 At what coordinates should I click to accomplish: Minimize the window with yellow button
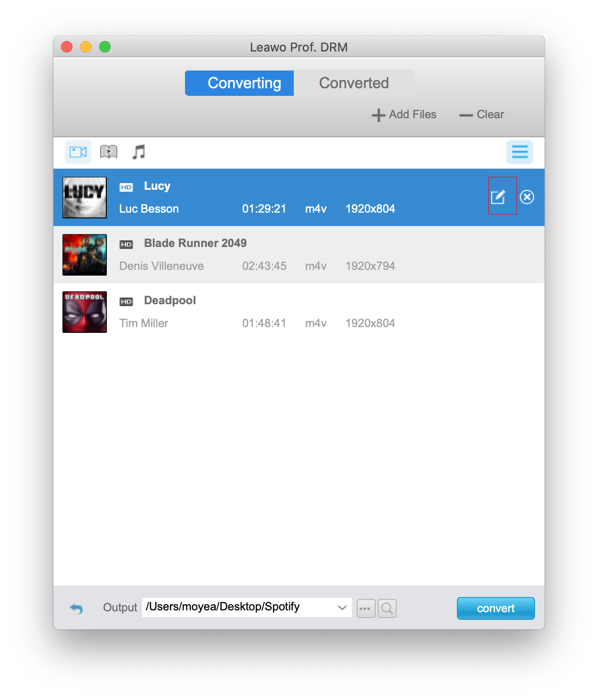click(x=86, y=47)
